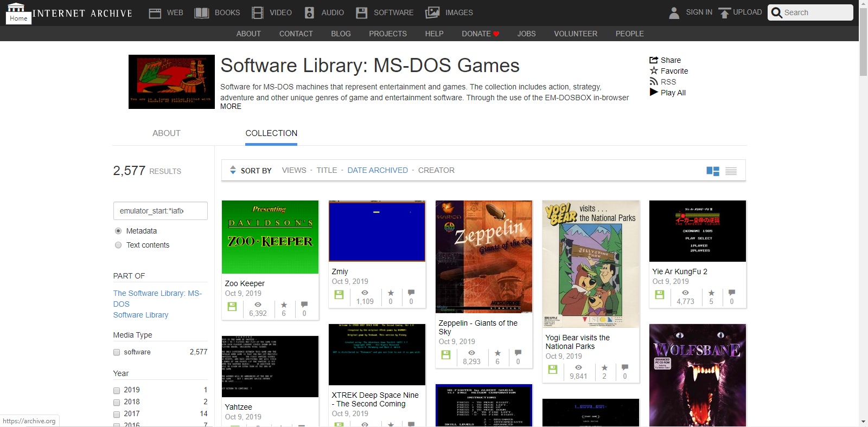Open the Video filmstrip icon

pos(258,13)
